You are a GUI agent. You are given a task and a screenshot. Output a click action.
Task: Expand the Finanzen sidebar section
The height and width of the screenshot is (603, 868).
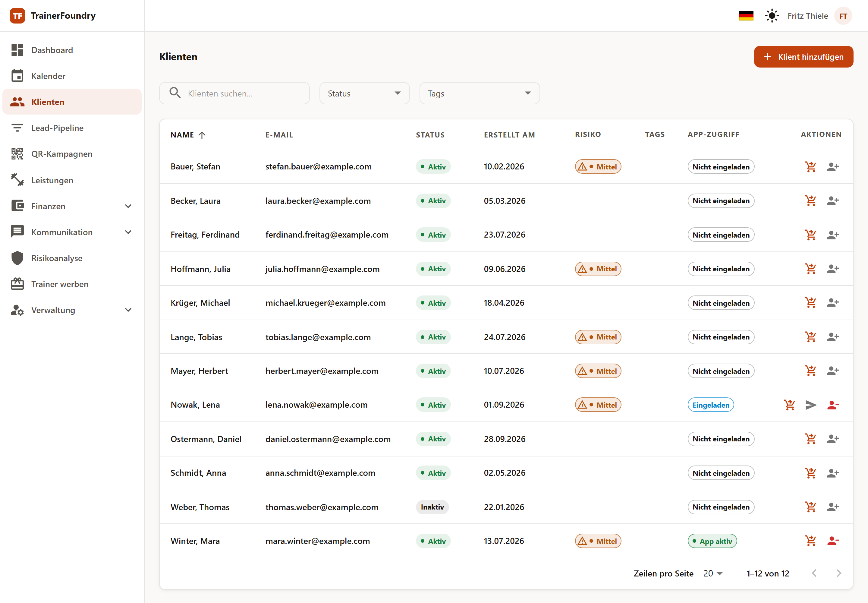pyautogui.click(x=72, y=206)
